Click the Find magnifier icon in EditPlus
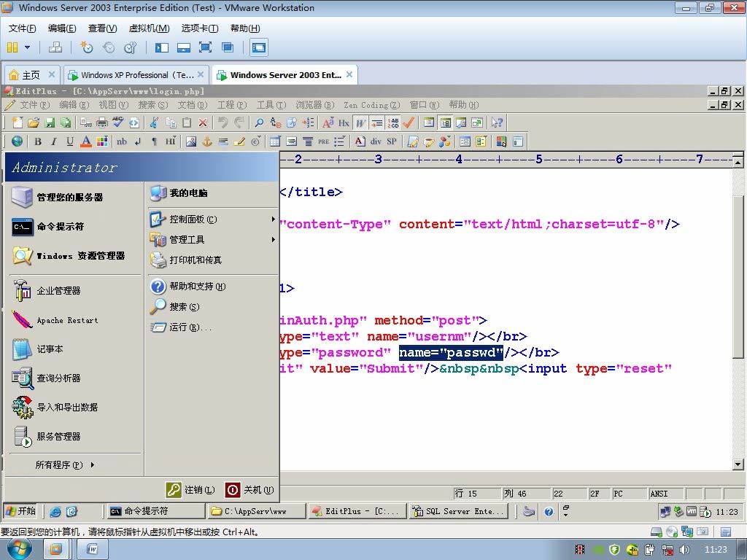Image resolution: width=747 pixels, height=560 pixels. [x=259, y=122]
